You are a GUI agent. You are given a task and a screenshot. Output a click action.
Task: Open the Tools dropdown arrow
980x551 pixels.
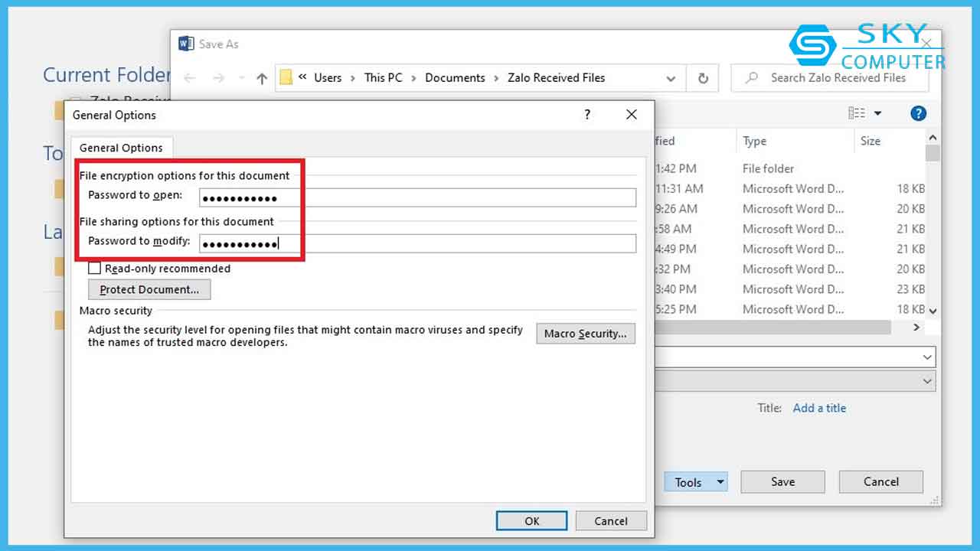coord(720,482)
